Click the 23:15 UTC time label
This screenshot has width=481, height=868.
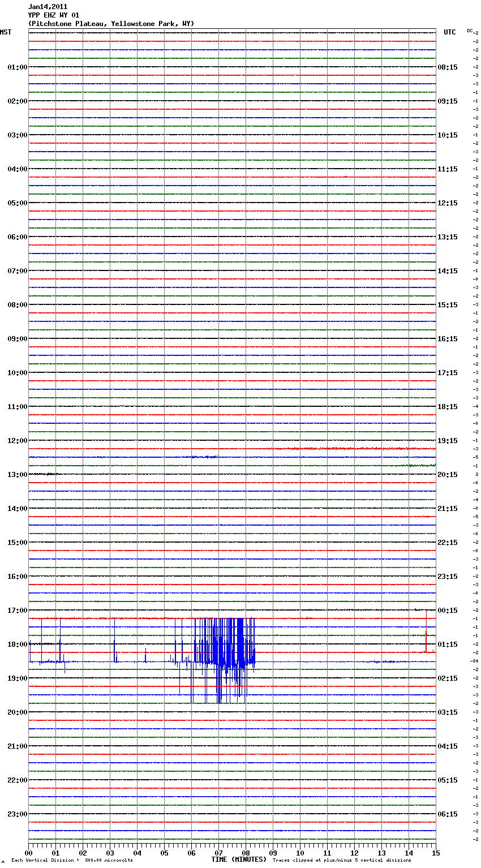pyautogui.click(x=448, y=577)
